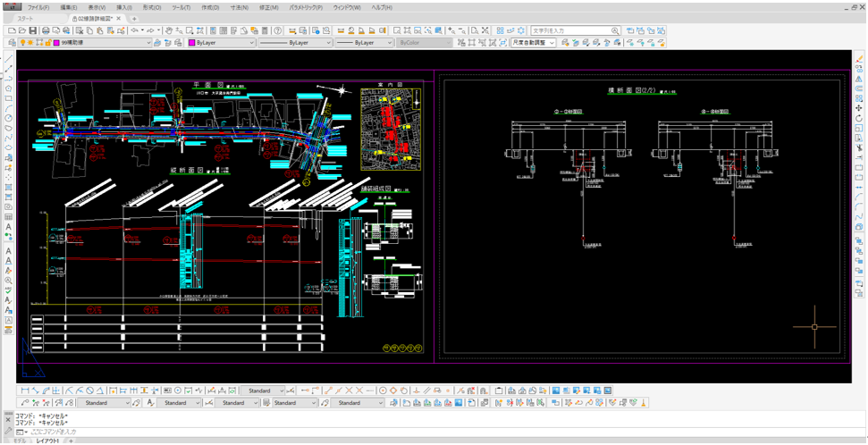Open the Layer Properties Manager icon
This screenshot has width=868, height=445.
(11, 42)
